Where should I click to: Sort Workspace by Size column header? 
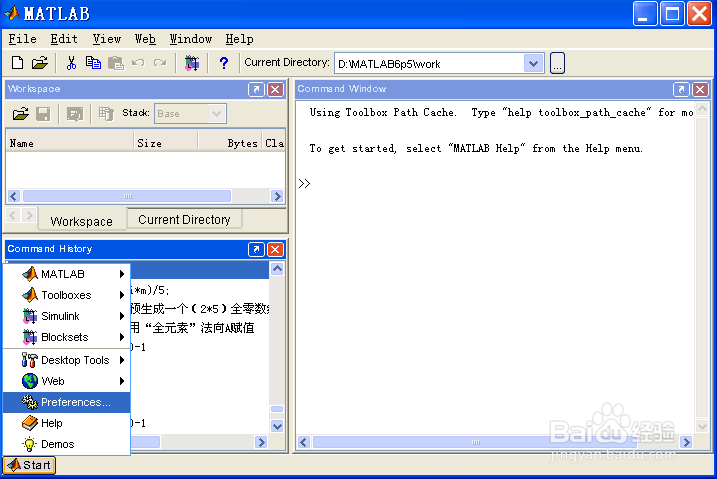click(x=166, y=143)
